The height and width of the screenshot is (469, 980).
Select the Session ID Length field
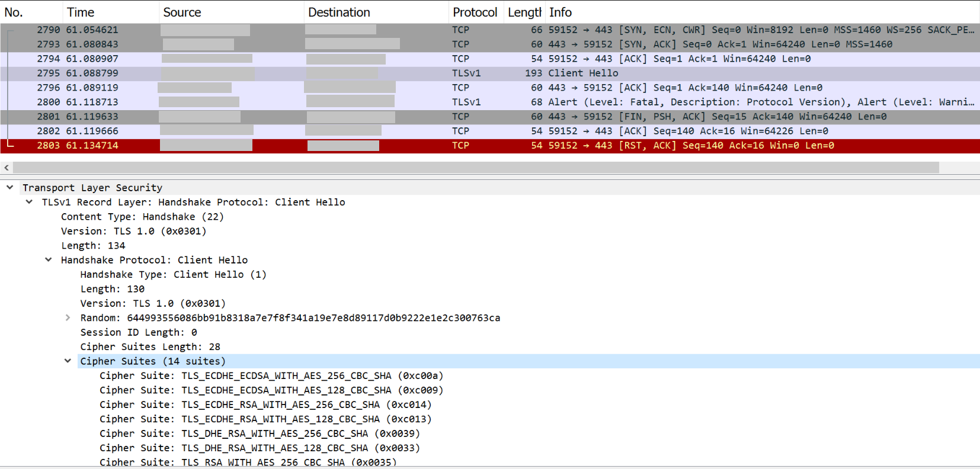[x=139, y=333]
